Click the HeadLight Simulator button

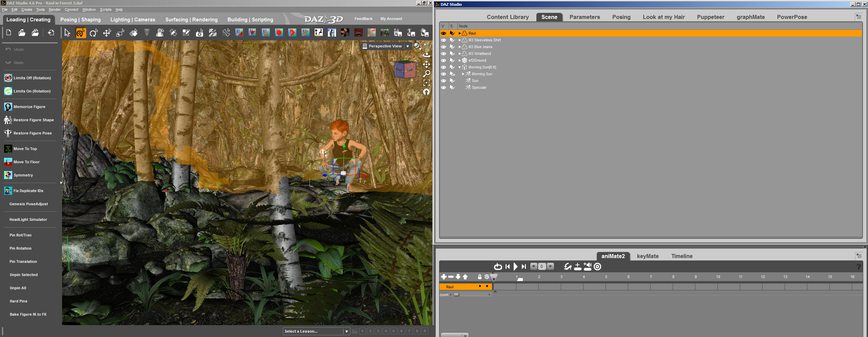[28, 219]
